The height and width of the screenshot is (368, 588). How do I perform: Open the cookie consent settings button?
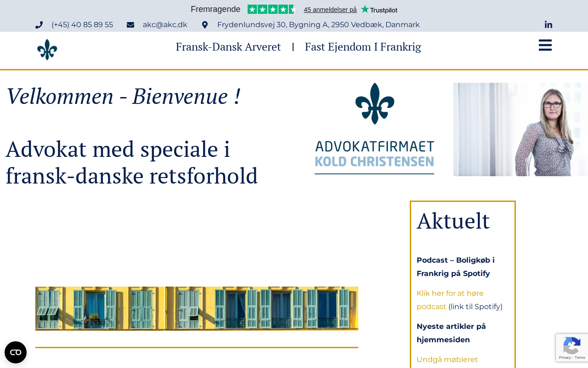pyautogui.click(x=16, y=352)
